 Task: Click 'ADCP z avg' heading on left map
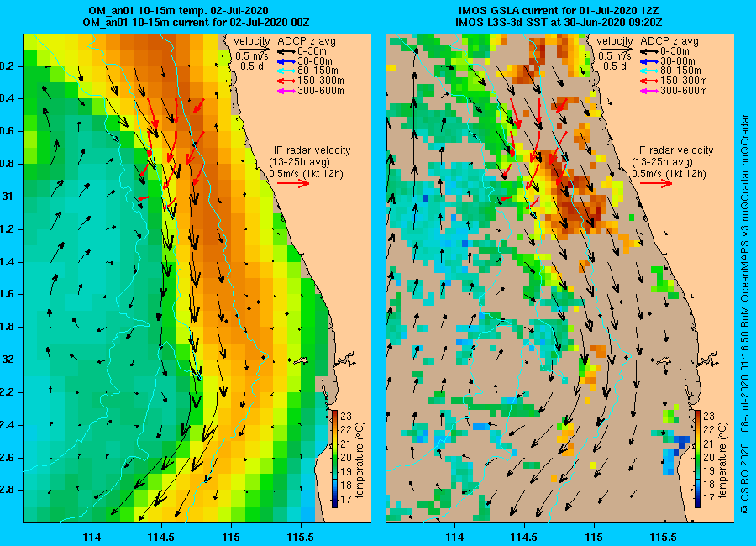click(307, 41)
